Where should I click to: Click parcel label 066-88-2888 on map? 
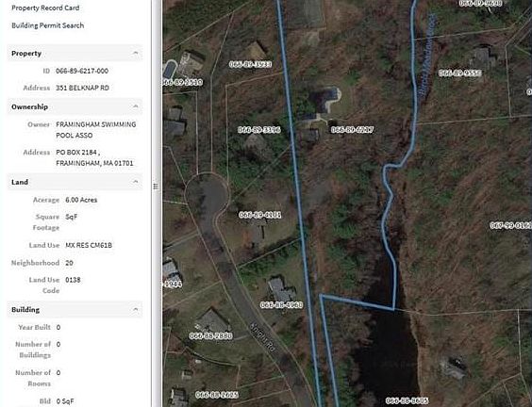click(x=211, y=335)
